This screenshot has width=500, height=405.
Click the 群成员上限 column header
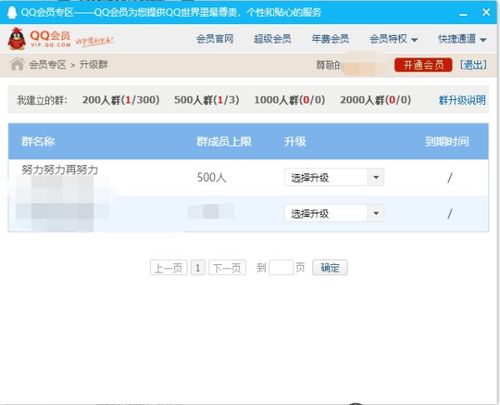pos(224,141)
